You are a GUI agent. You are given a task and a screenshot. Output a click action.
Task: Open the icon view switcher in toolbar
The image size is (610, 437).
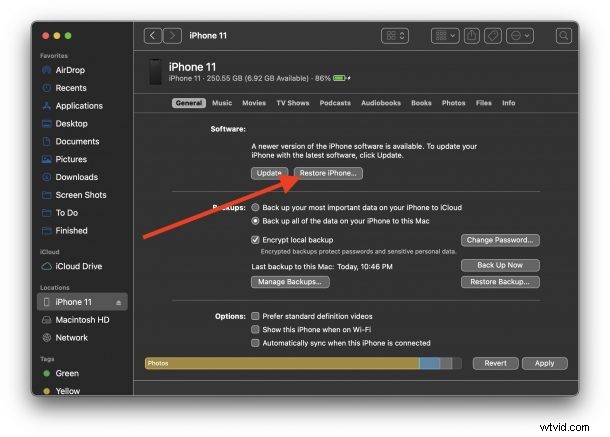point(395,36)
